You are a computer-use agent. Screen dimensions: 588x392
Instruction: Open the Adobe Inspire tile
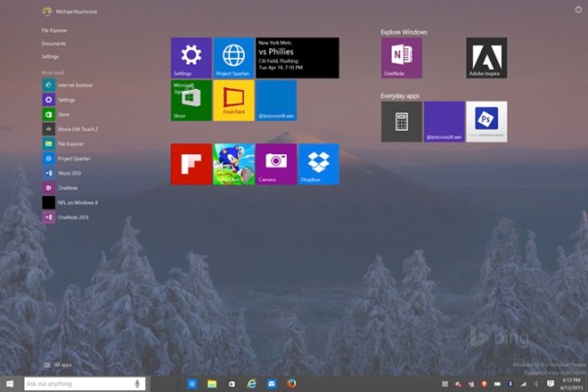tap(486, 57)
